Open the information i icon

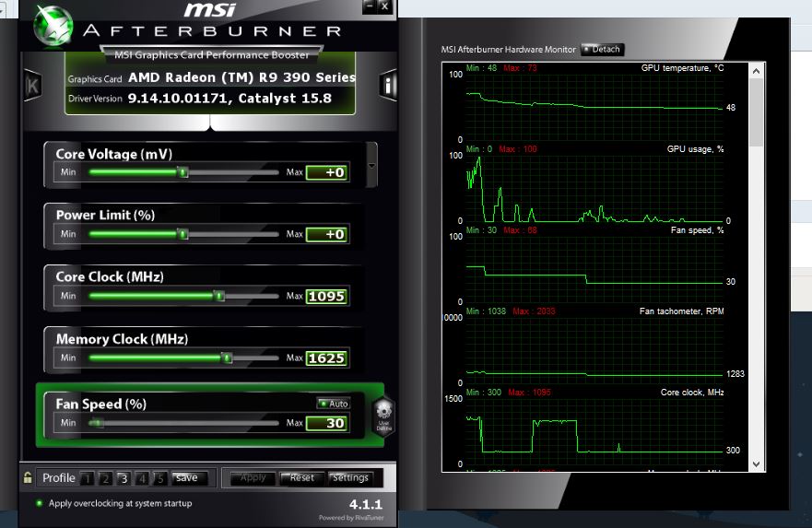pos(387,85)
